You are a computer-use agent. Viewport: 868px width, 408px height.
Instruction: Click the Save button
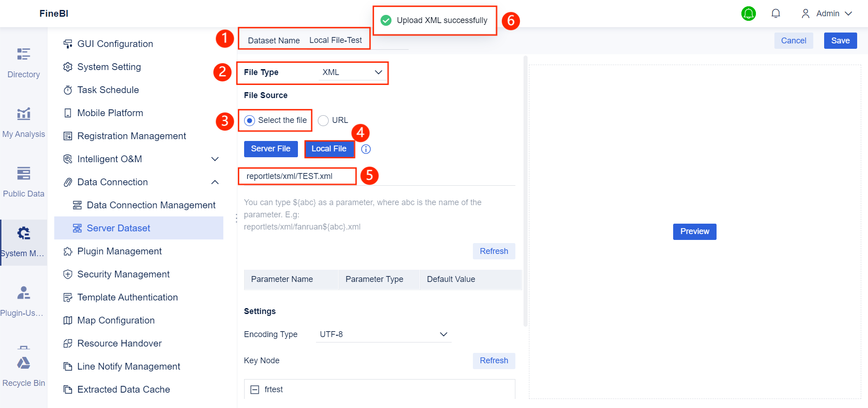[840, 41]
